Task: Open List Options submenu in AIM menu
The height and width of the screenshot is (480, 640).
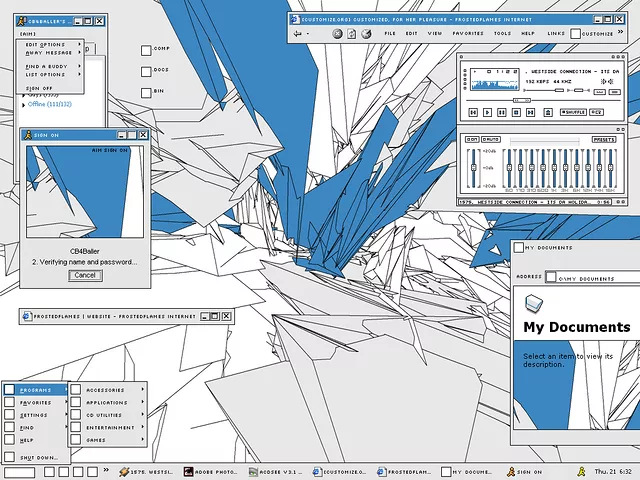Action: pos(51,75)
